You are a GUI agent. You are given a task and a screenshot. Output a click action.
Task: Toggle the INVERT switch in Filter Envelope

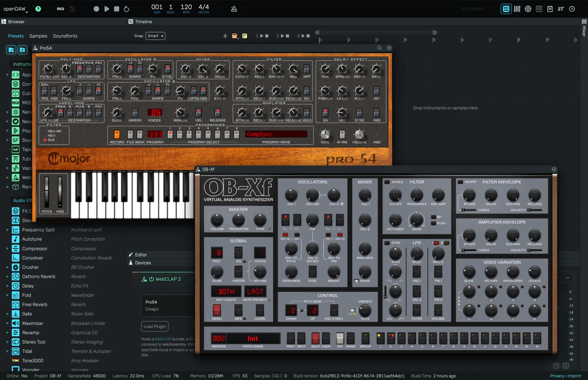tap(461, 182)
